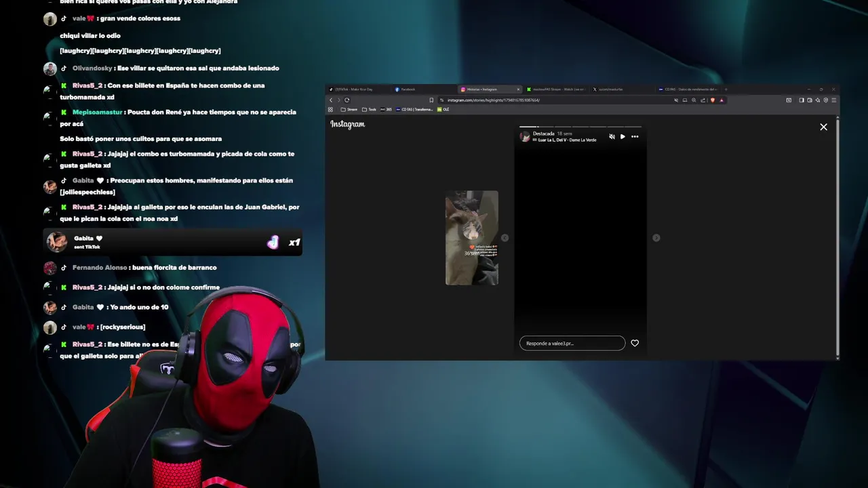Open the Leo AI sparkle icon
This screenshot has width=868, height=488.
click(x=818, y=100)
